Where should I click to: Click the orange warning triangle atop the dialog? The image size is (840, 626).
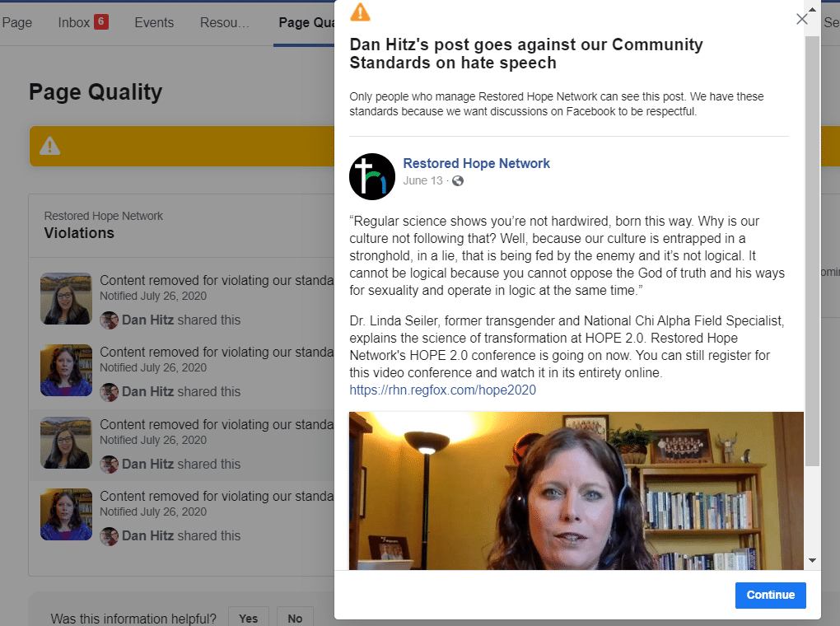tap(360, 12)
